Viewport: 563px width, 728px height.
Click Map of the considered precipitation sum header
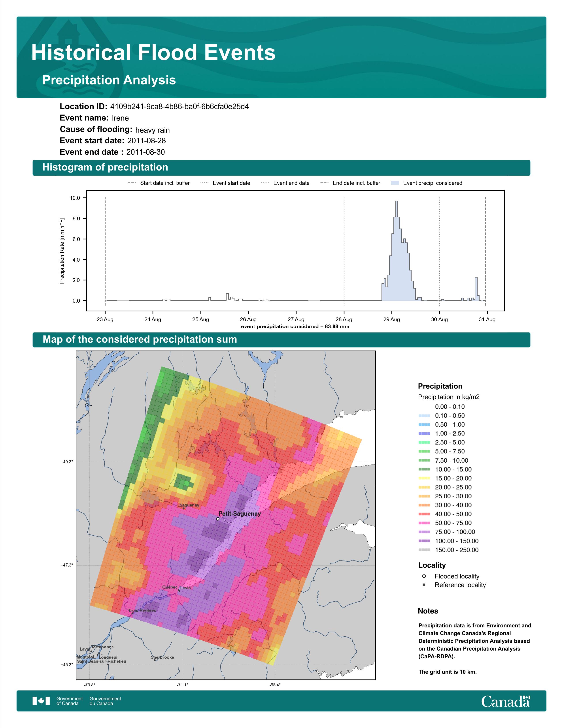tap(281, 340)
